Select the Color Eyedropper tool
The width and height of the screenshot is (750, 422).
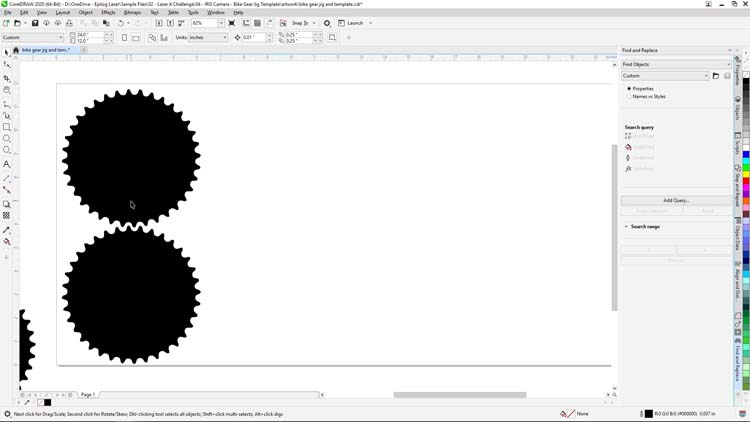coord(7,230)
